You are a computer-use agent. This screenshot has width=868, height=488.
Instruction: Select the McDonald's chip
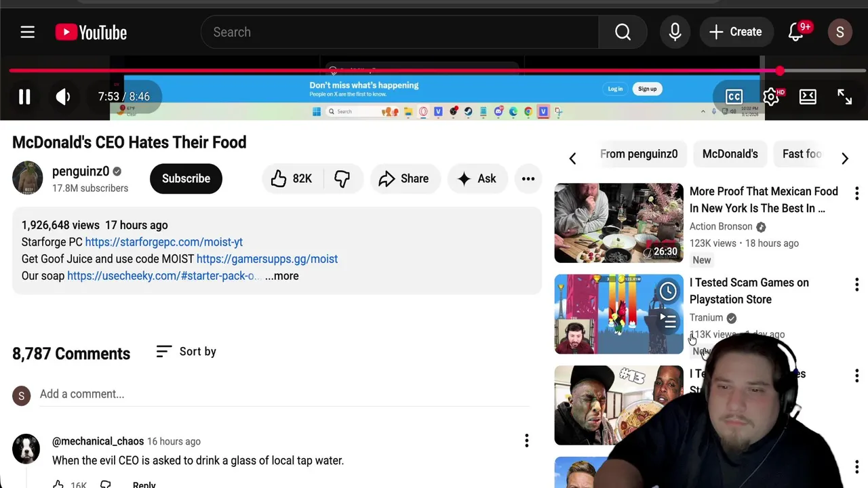click(x=730, y=154)
